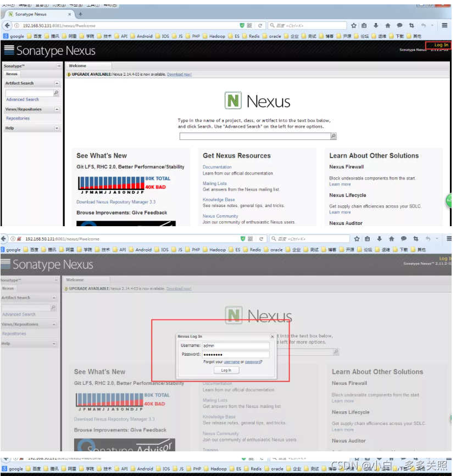The image size is (456, 476).
Task: Open Documentation link in upper screenshot
Action: pos(217,167)
